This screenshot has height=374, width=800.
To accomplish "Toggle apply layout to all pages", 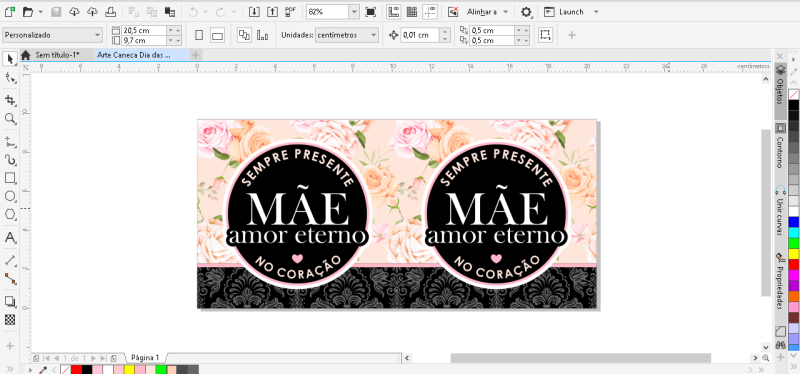I will [x=244, y=35].
